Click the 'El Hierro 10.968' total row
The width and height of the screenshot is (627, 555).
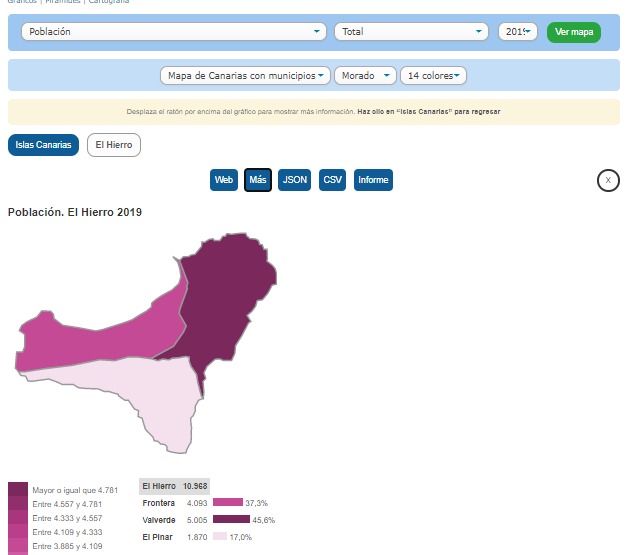174,486
